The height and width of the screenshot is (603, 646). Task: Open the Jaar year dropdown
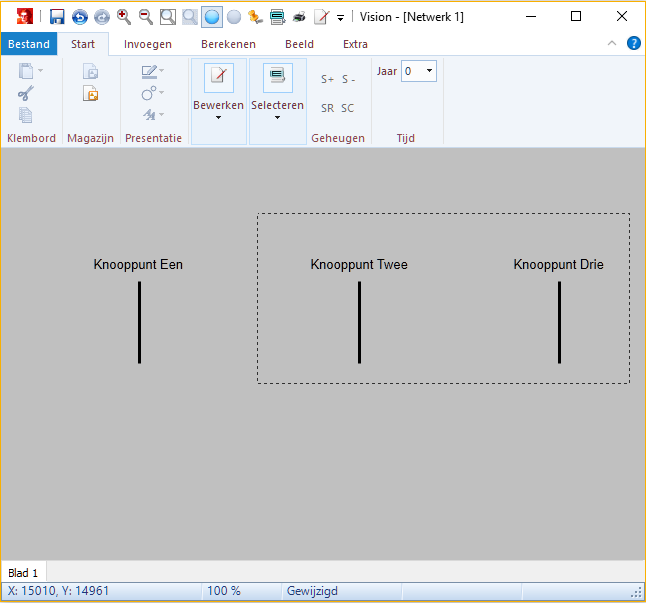click(429, 71)
